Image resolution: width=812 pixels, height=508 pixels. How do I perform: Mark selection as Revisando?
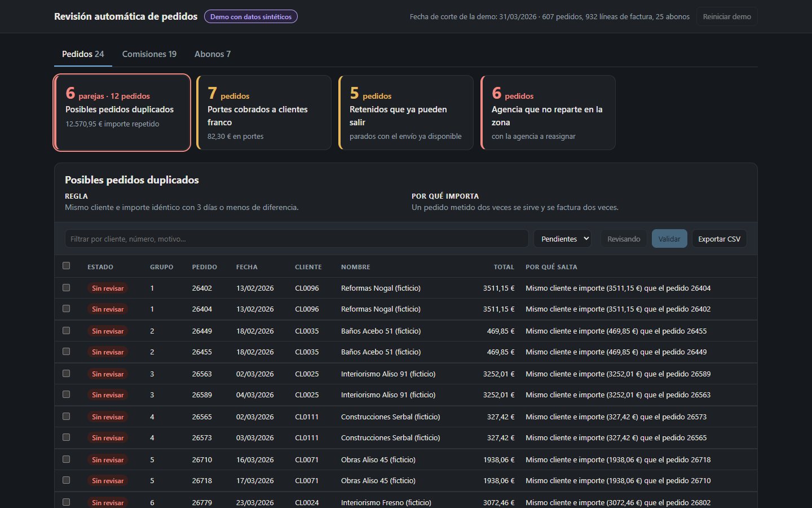[x=624, y=239]
